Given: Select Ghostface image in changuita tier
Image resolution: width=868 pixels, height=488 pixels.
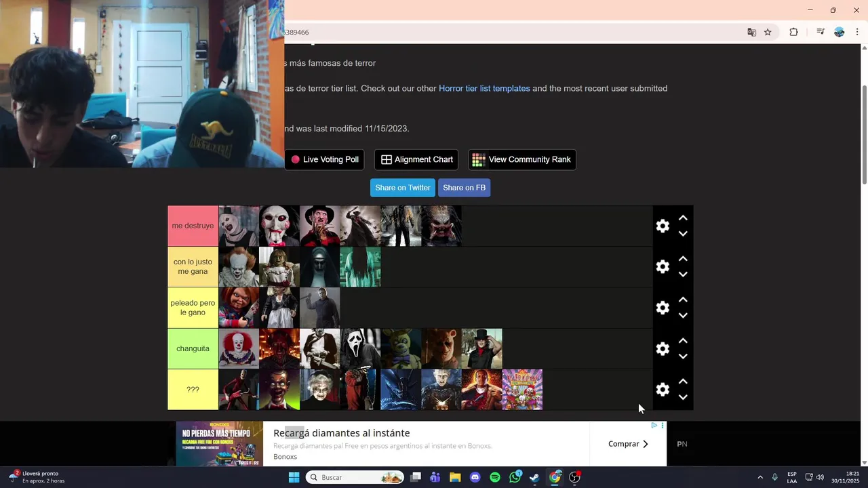Looking at the screenshot, I should (360, 348).
